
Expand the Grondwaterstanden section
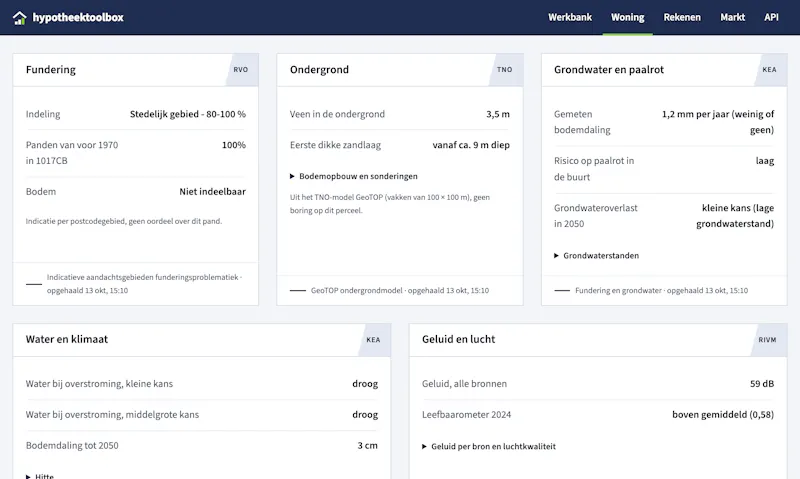[x=596, y=256]
